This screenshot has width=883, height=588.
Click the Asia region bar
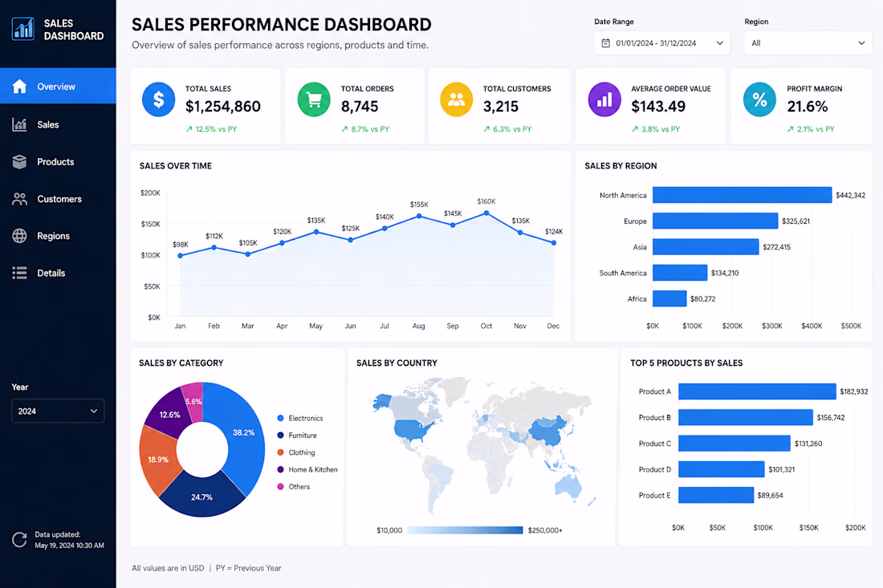(x=706, y=246)
